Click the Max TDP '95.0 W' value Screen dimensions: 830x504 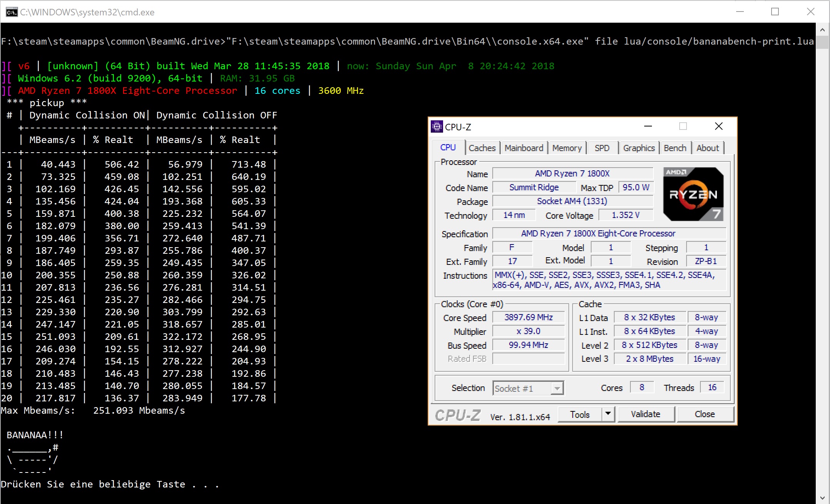point(636,188)
